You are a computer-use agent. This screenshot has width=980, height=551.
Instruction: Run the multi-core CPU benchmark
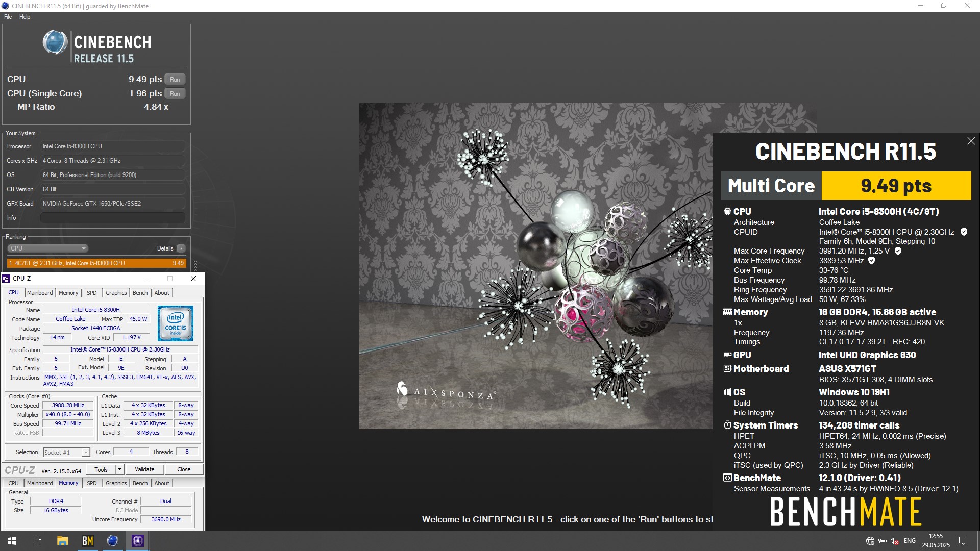click(x=175, y=80)
